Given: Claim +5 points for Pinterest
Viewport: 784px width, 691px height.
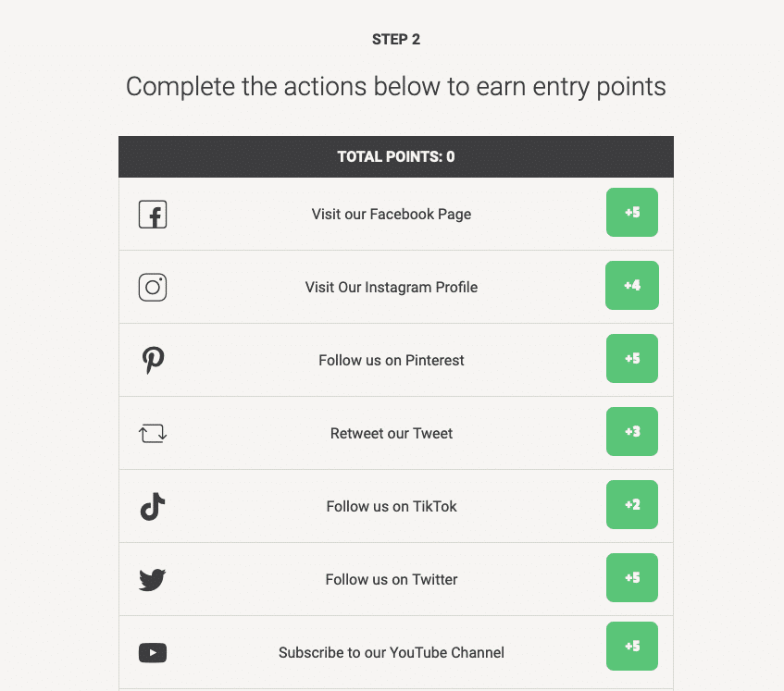Looking at the screenshot, I should click(x=632, y=359).
